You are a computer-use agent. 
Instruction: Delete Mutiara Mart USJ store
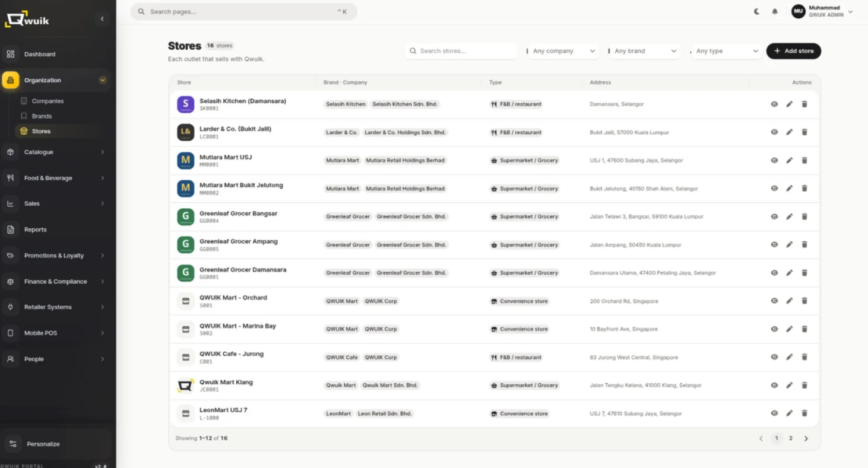point(804,160)
